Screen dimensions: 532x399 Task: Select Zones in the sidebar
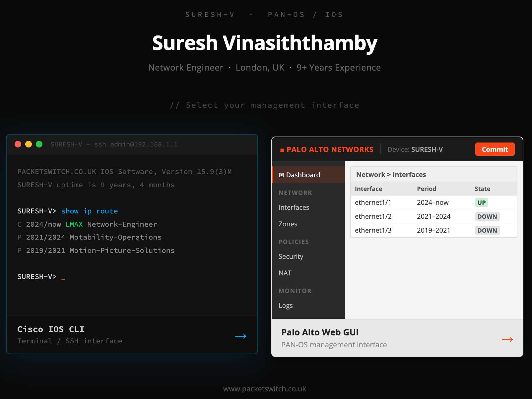coord(288,224)
